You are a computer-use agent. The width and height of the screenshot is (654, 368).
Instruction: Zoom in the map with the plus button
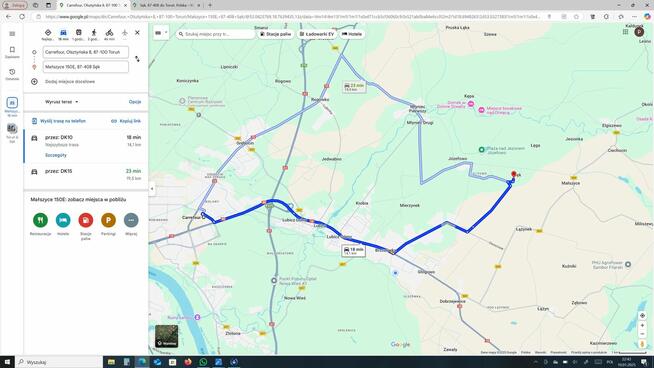tap(642, 325)
